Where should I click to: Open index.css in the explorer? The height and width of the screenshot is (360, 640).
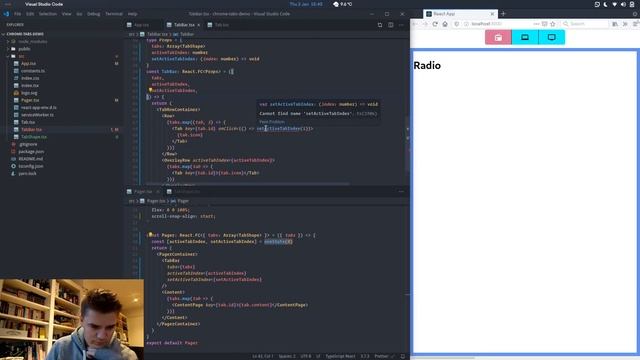click(30, 78)
